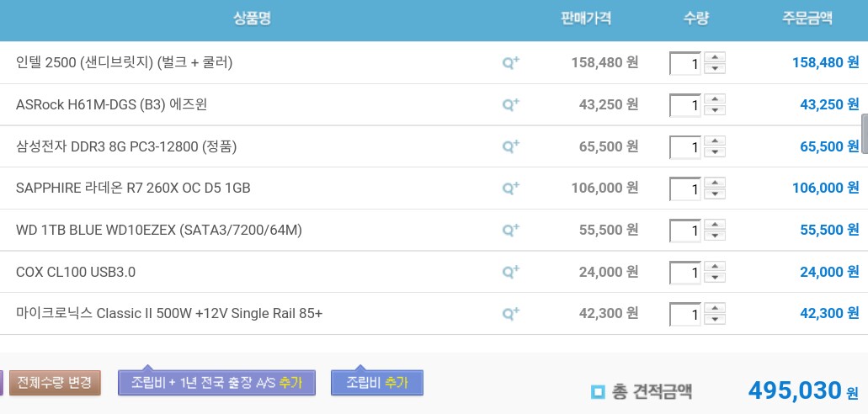868x414 pixels.
Task: Click the 총 견적금액 square icon
Action: [598, 391]
